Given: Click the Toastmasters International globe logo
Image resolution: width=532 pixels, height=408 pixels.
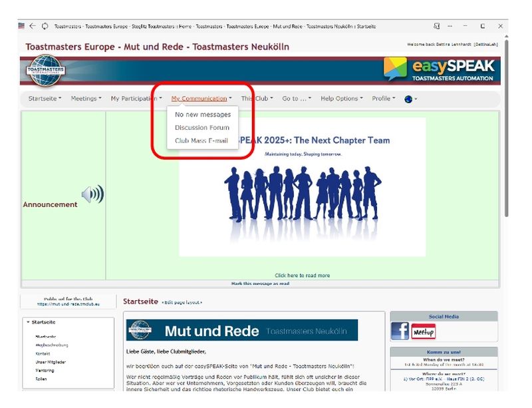Looking at the screenshot, I should 45,72.
